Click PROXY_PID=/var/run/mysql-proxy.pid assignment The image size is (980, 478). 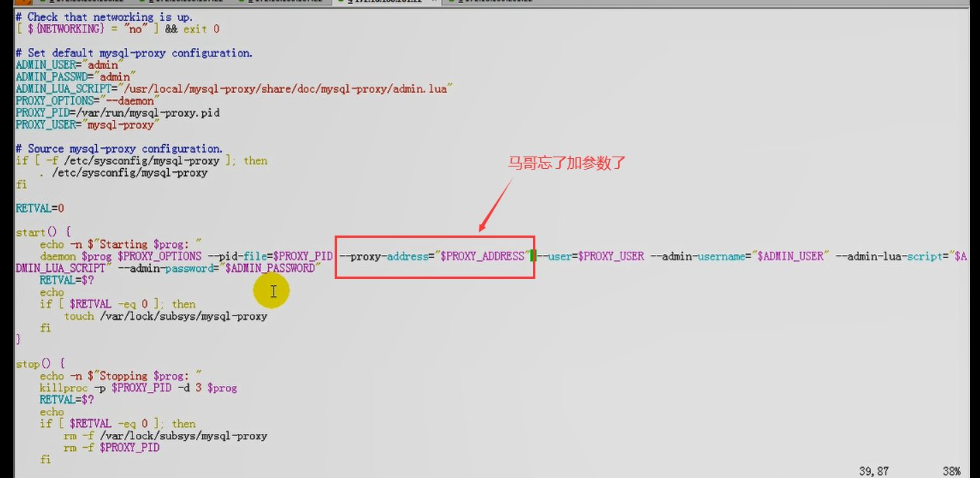[118, 112]
